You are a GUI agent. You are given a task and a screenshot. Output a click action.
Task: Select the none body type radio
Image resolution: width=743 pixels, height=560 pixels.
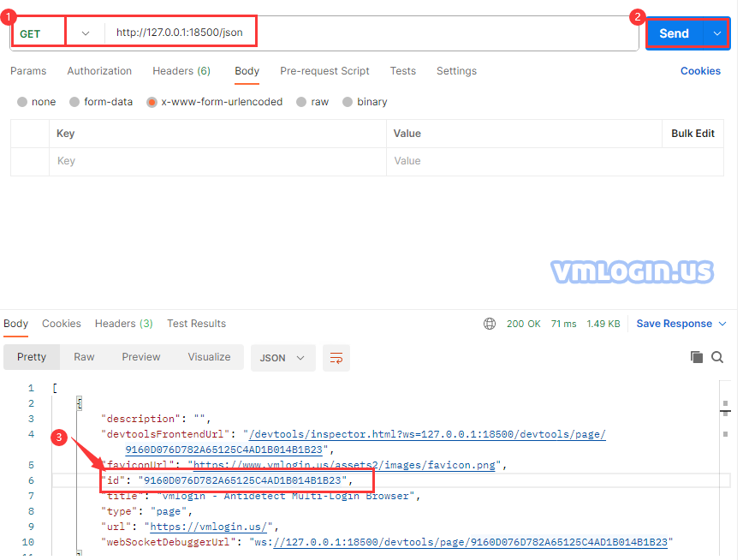coord(22,102)
